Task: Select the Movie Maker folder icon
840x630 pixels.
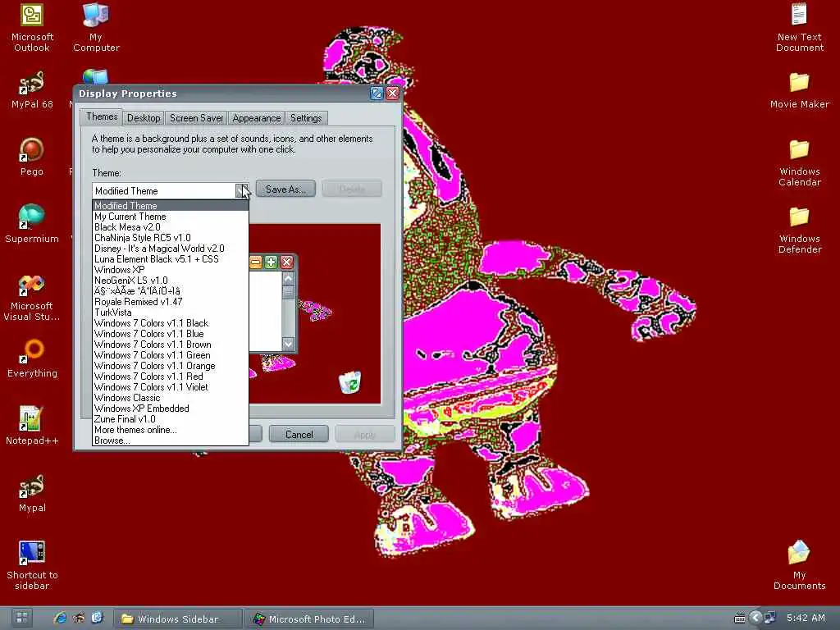Action: [x=799, y=90]
